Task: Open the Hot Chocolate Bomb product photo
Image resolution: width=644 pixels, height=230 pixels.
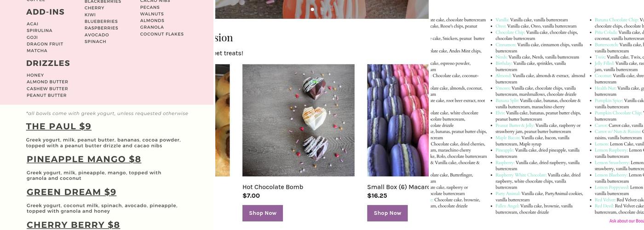Action: (299, 120)
